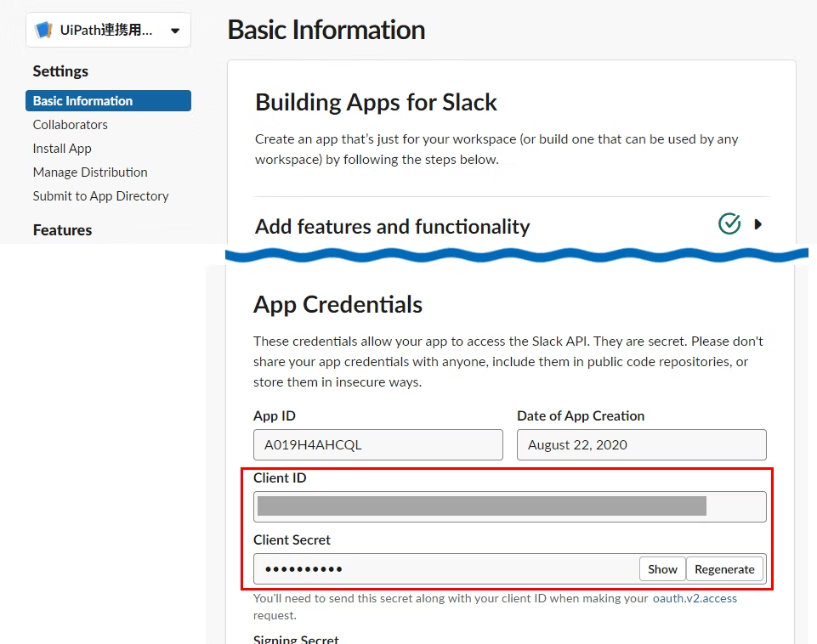Viewport: 817px width, 644px height.
Task: Open the app selector dropdown arrow
Action: [x=176, y=31]
